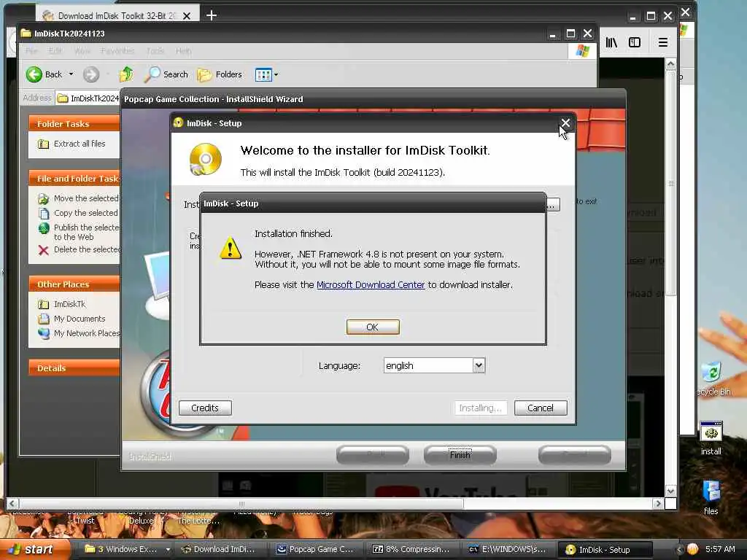Open the Back history dropdown arrow

pyautogui.click(x=71, y=74)
